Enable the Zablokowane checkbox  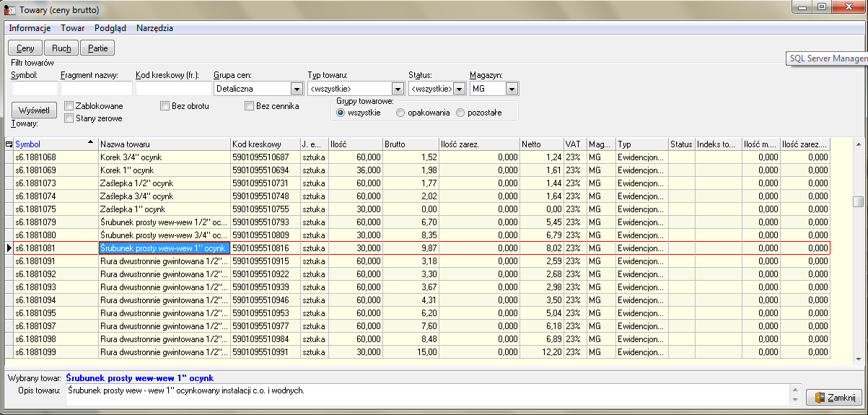click(x=69, y=106)
